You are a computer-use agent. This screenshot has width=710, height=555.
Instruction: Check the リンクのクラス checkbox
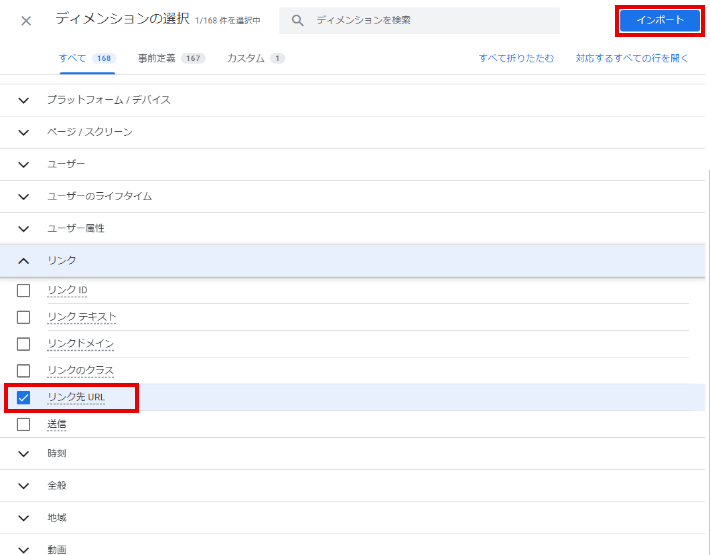tap(24, 371)
